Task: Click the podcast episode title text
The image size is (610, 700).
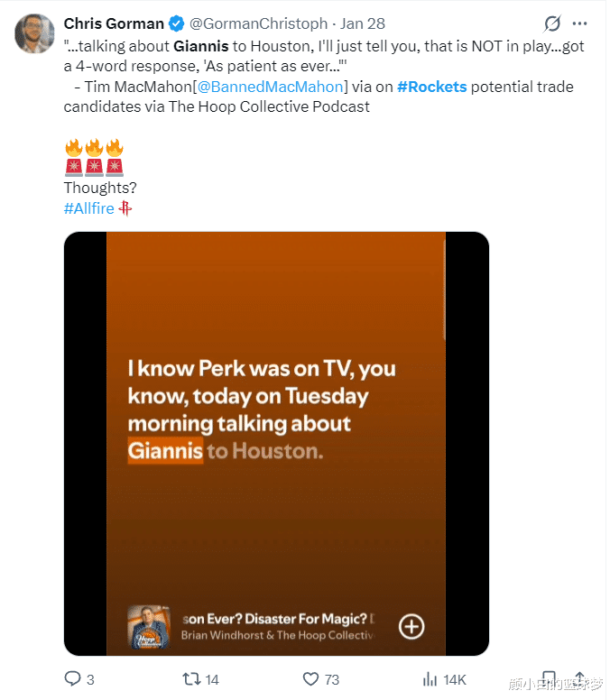Action: 277,618
